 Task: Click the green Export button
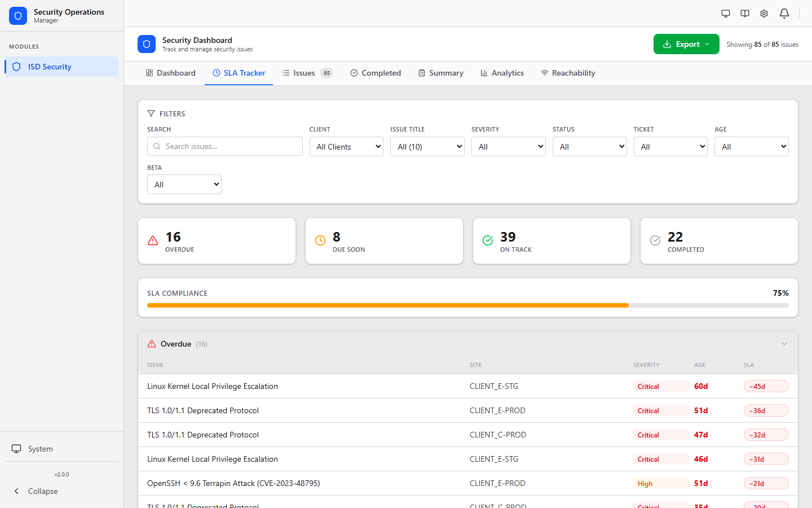point(686,44)
